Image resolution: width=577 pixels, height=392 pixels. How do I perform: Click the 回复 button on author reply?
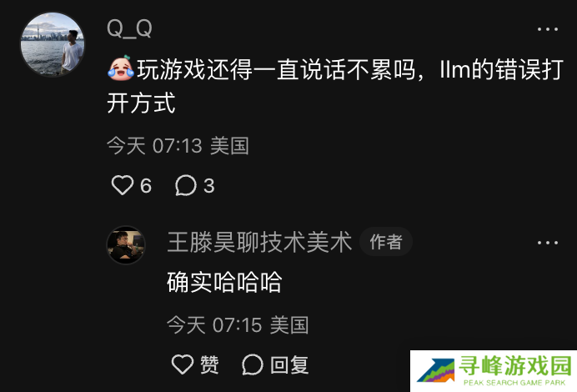click(x=289, y=364)
